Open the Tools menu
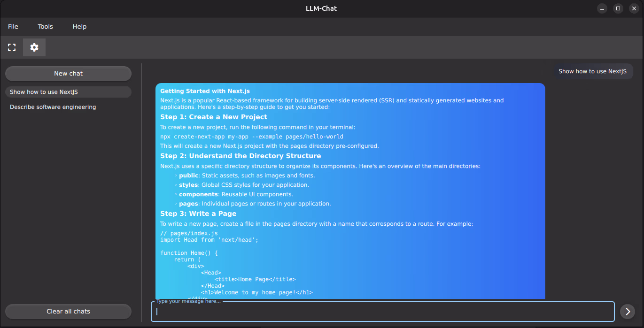The height and width of the screenshot is (328, 644). coord(46,27)
